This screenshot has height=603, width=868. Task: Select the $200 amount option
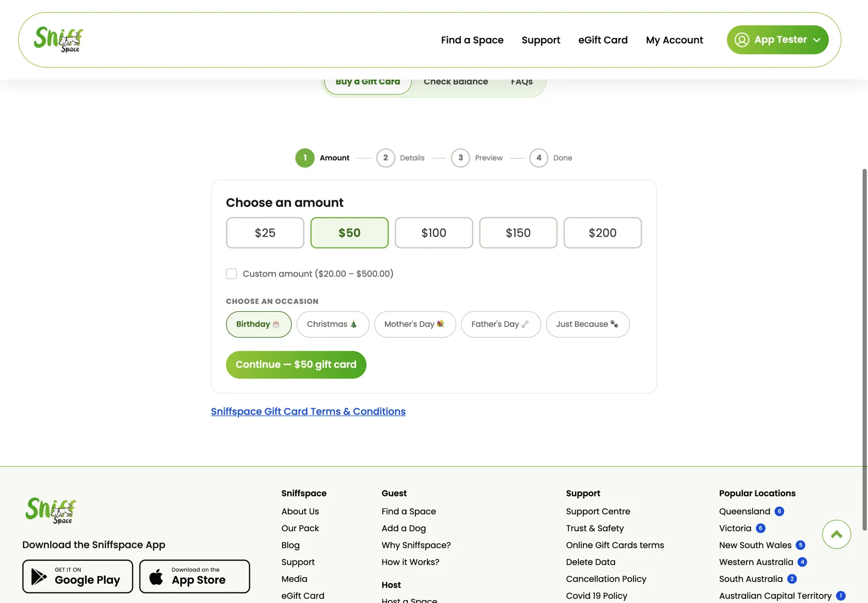(603, 233)
